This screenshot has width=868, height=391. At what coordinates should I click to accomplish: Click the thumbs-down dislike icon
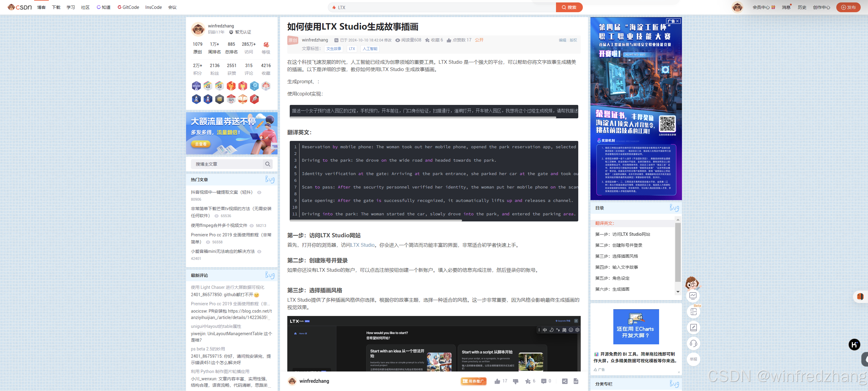pyautogui.click(x=515, y=381)
